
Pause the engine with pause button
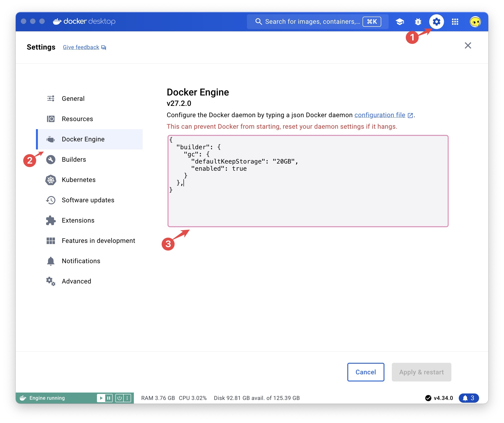coord(109,398)
